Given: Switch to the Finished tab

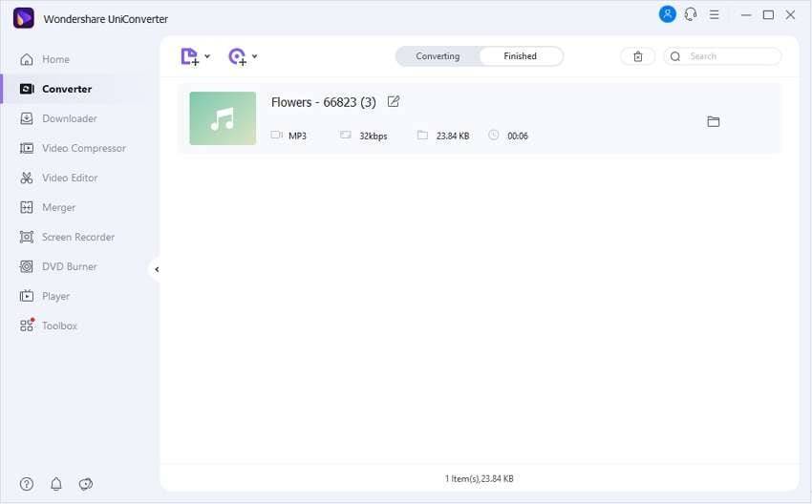Looking at the screenshot, I should 520,56.
